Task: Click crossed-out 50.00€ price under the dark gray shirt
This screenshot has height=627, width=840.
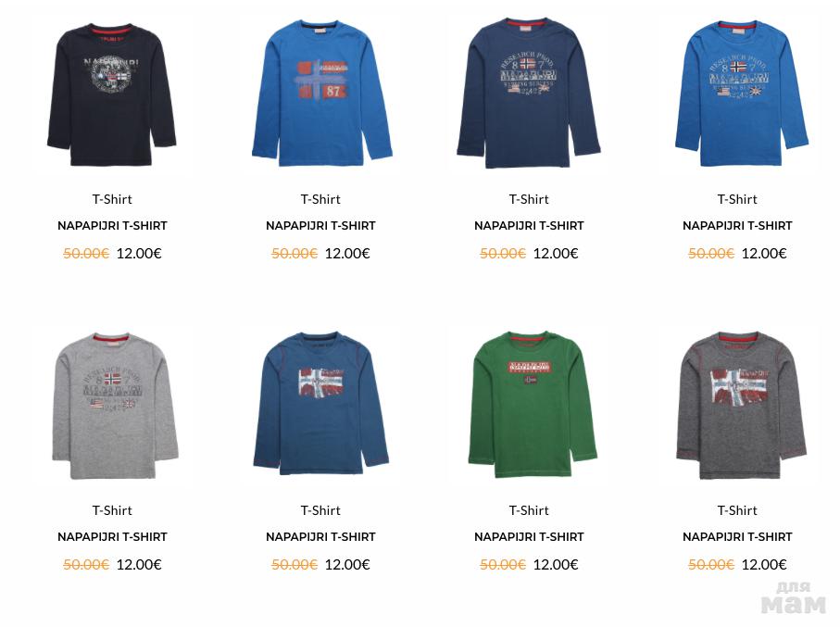Action: coord(711,565)
